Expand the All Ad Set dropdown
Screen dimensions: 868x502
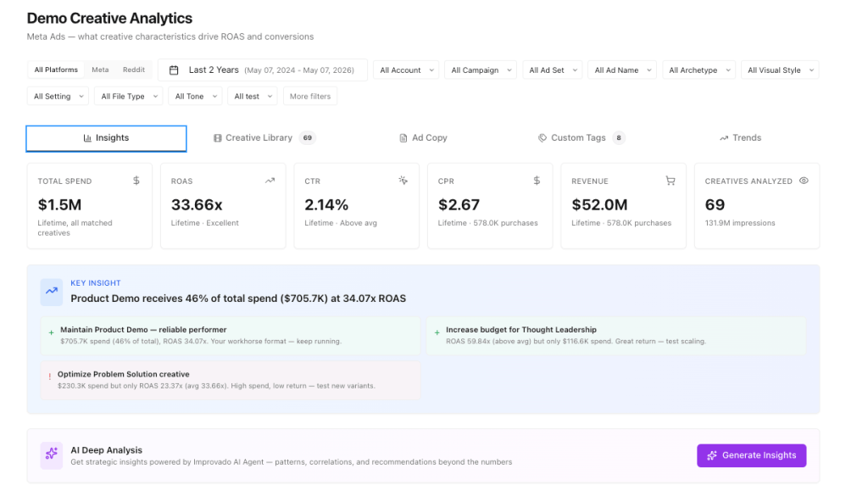553,70
